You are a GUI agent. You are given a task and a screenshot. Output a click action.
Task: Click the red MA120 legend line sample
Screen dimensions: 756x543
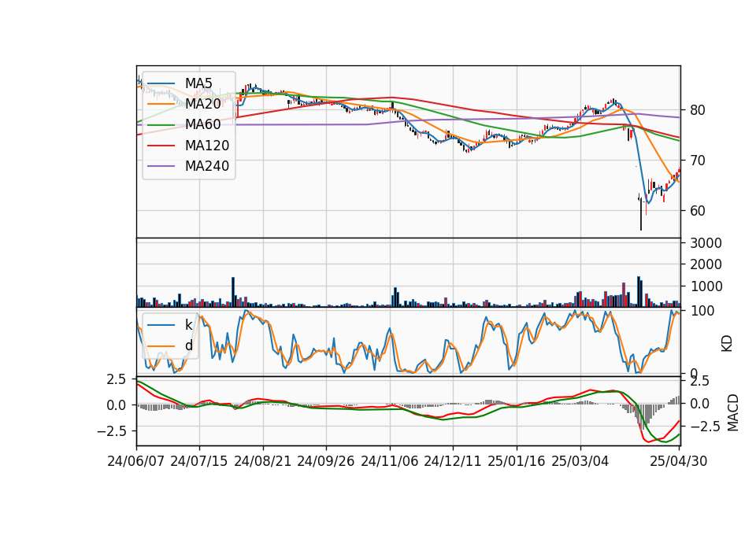[161, 146]
